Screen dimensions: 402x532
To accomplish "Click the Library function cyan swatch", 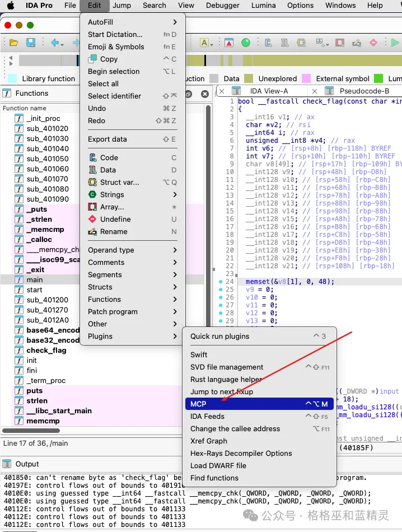I will (12, 79).
